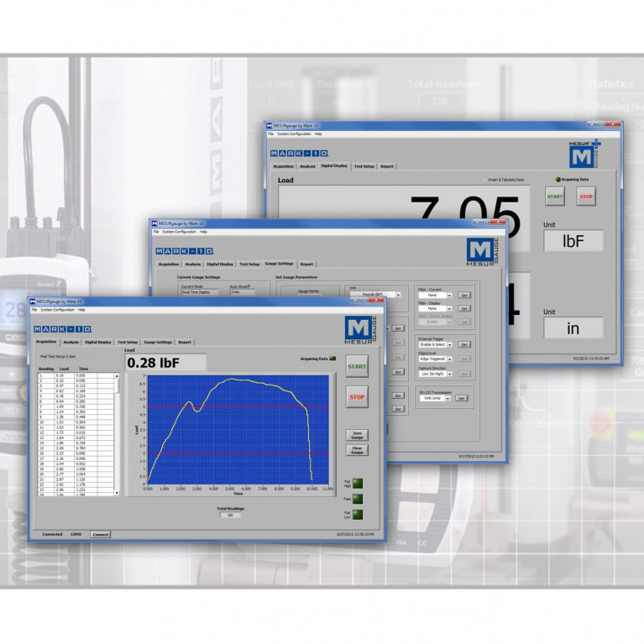Image resolution: width=644 pixels, height=644 pixels.
Task: Click the readings table scroll-down arrow
Action: (117, 493)
